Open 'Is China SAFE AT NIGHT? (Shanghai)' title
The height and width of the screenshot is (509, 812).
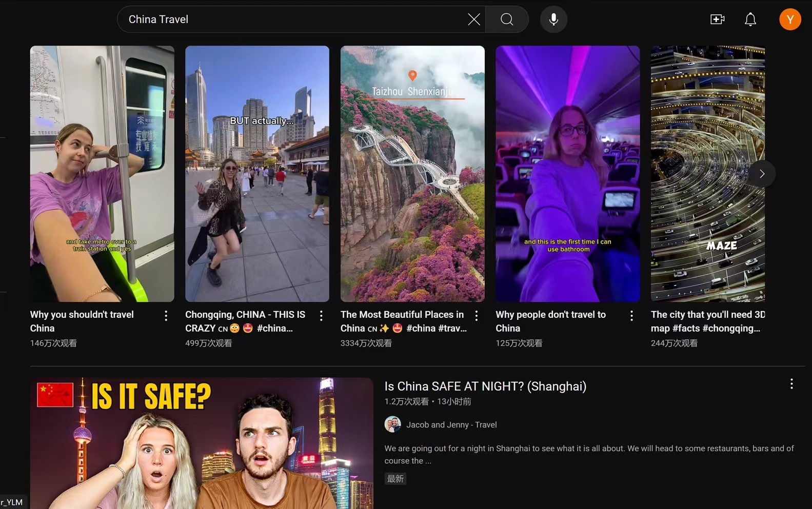click(485, 386)
